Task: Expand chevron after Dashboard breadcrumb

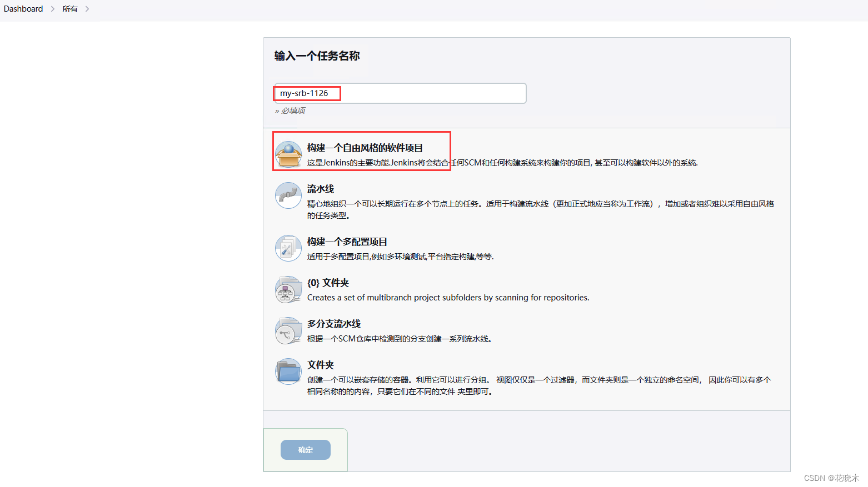Action: click(53, 9)
